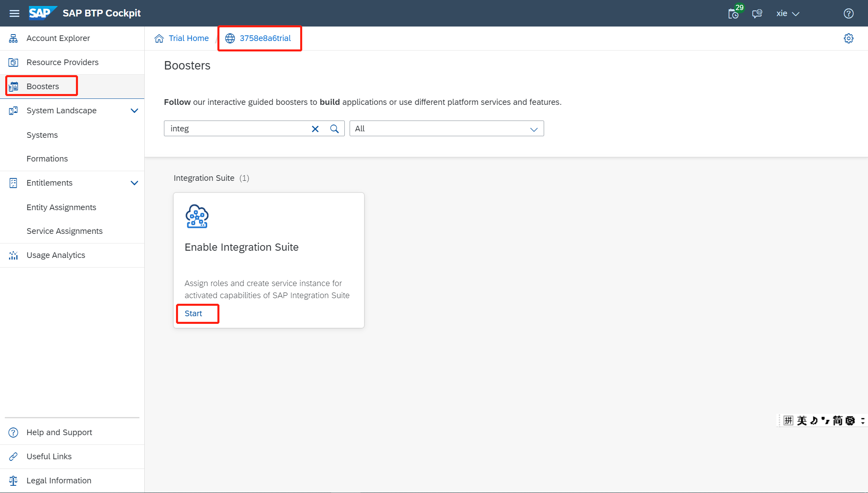Open the 3758e8a6trial breadcrumb link
Viewport: 868px width, 493px height.
265,38
